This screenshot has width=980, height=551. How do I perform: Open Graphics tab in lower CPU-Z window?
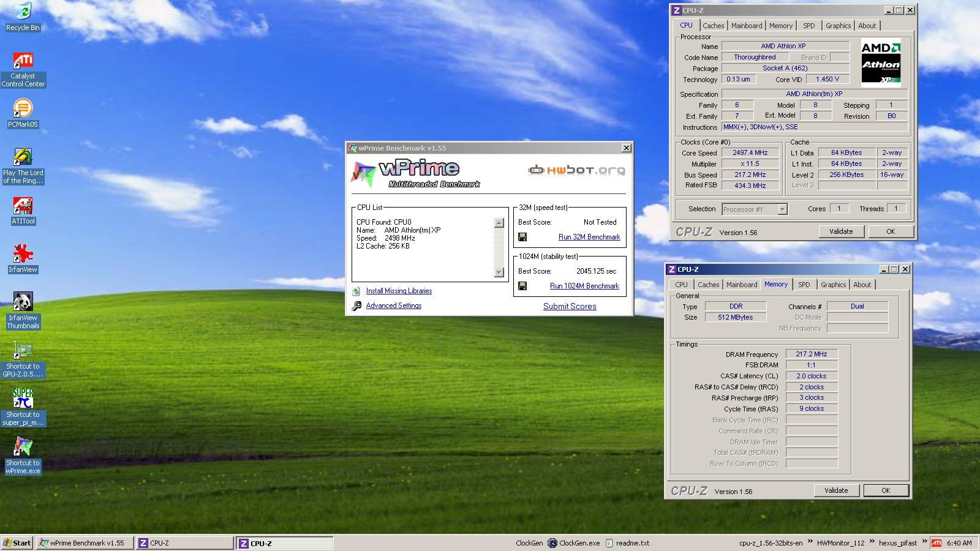833,285
